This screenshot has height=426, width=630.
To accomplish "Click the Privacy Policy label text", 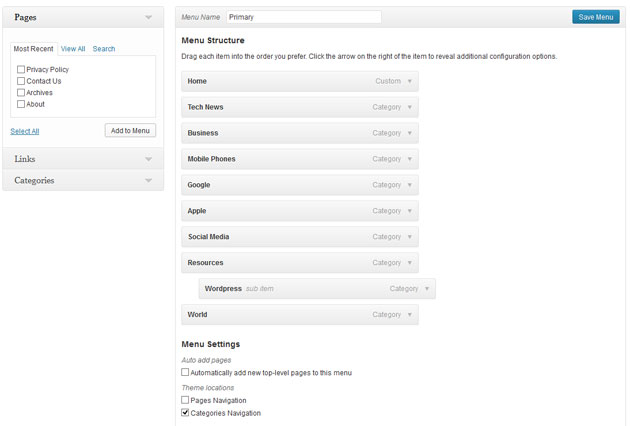I will (x=47, y=70).
